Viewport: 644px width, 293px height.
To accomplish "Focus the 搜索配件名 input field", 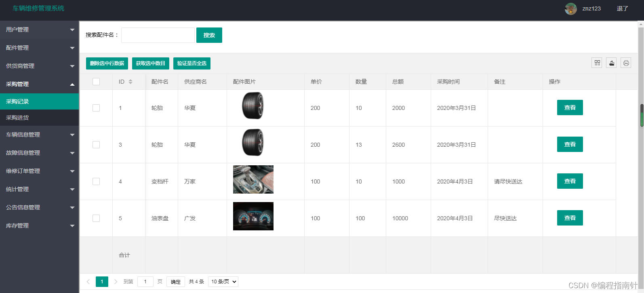I will pos(158,35).
